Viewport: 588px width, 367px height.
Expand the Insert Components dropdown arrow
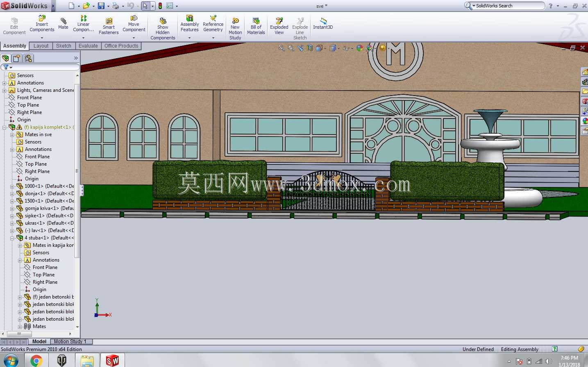pyautogui.click(x=42, y=38)
